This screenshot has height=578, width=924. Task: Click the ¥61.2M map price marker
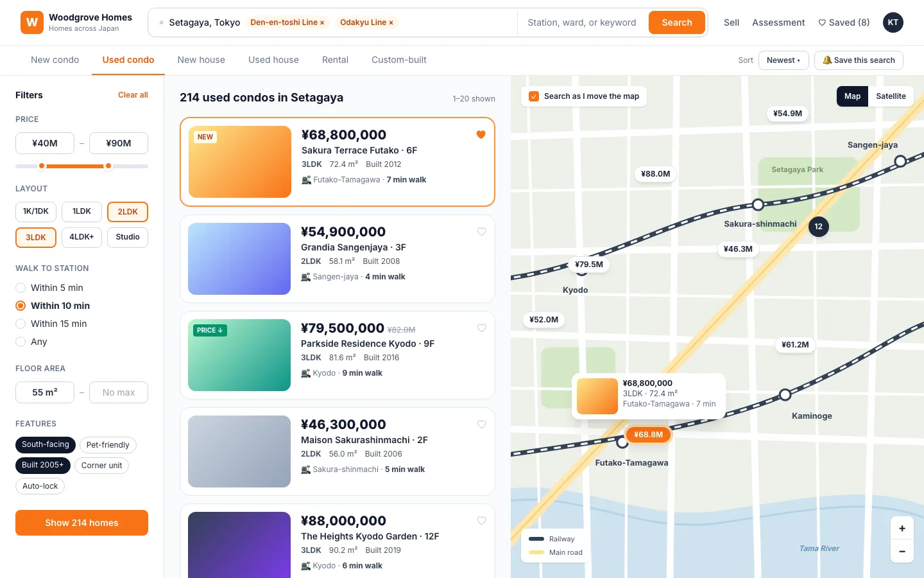point(795,344)
